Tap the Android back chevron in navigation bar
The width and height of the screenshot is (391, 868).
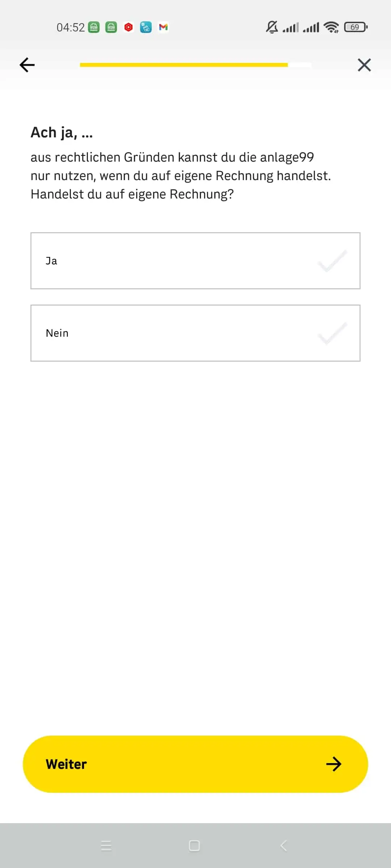coord(283,846)
